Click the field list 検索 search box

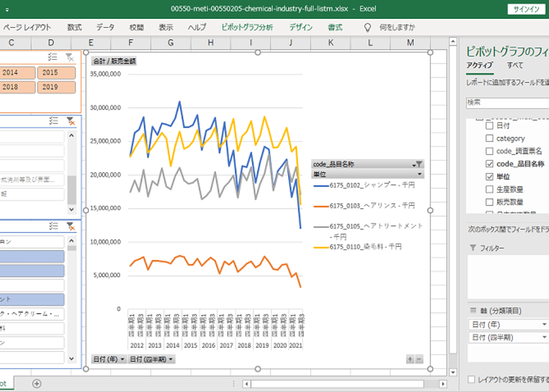(507, 103)
